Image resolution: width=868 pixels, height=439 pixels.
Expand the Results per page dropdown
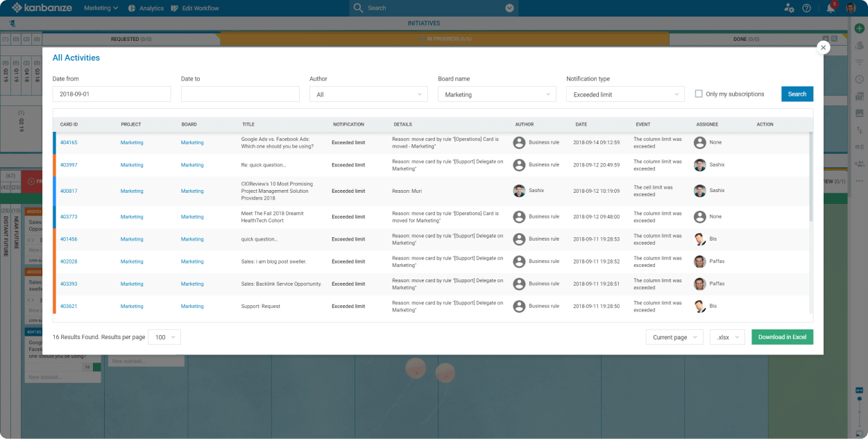pyautogui.click(x=164, y=337)
